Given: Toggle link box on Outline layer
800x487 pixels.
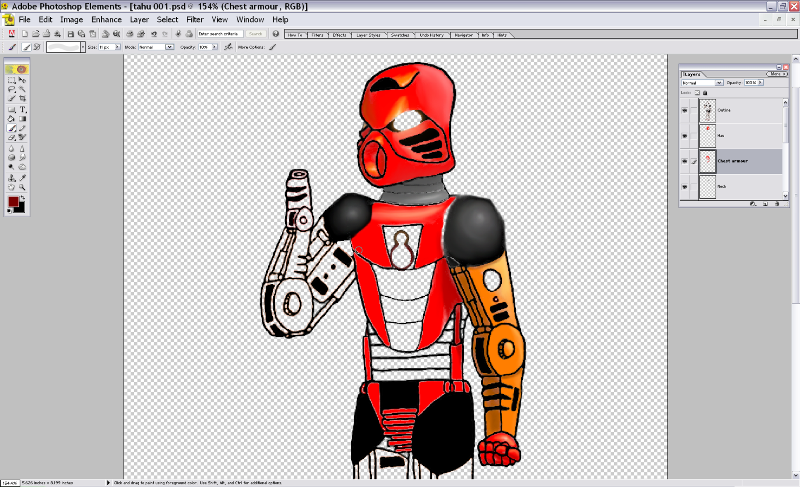Looking at the screenshot, I should (694, 111).
